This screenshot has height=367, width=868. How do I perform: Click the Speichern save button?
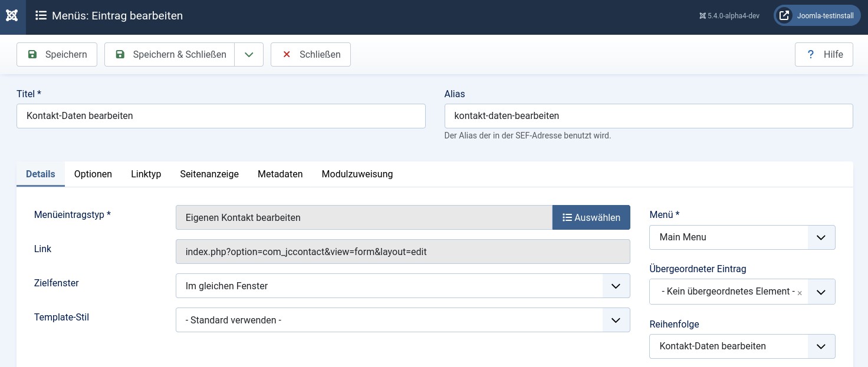[57, 55]
